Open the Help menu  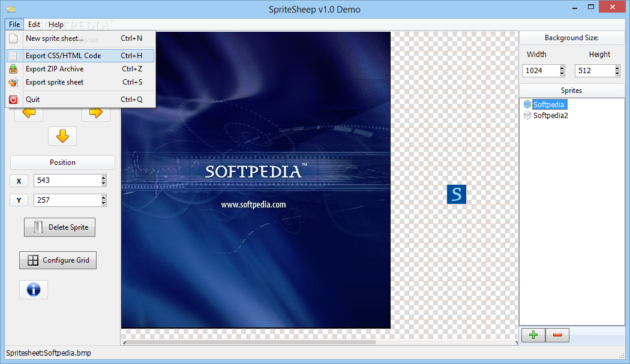pyautogui.click(x=56, y=25)
